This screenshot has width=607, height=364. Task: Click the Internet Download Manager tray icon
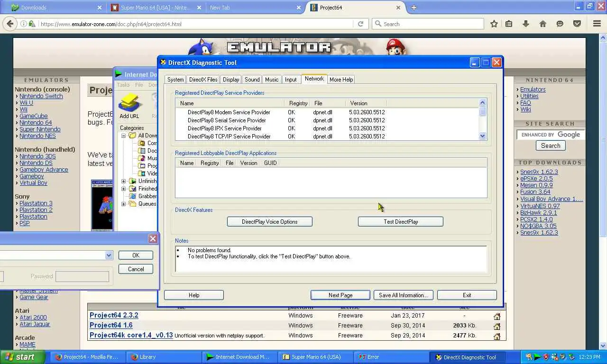click(x=537, y=357)
